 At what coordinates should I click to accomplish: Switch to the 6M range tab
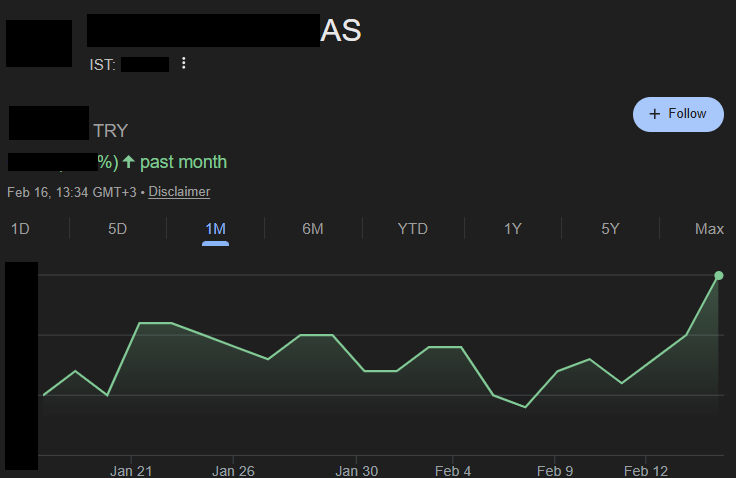click(x=313, y=229)
